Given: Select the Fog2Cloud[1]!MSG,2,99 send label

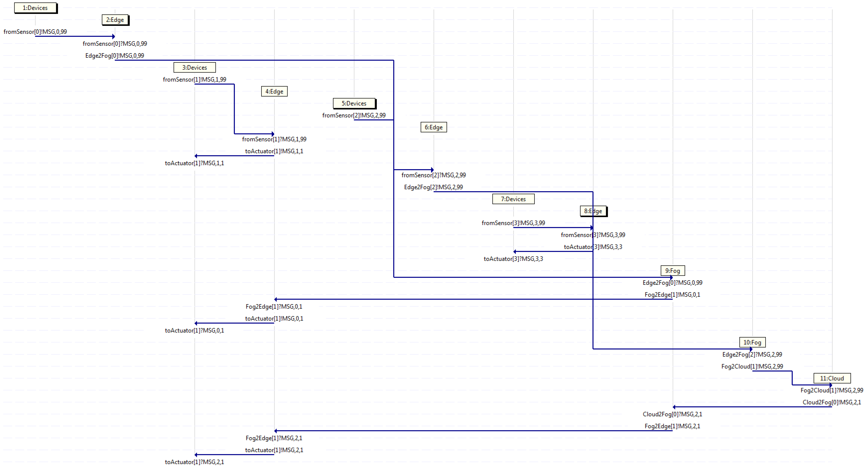Looking at the screenshot, I should [x=752, y=366].
